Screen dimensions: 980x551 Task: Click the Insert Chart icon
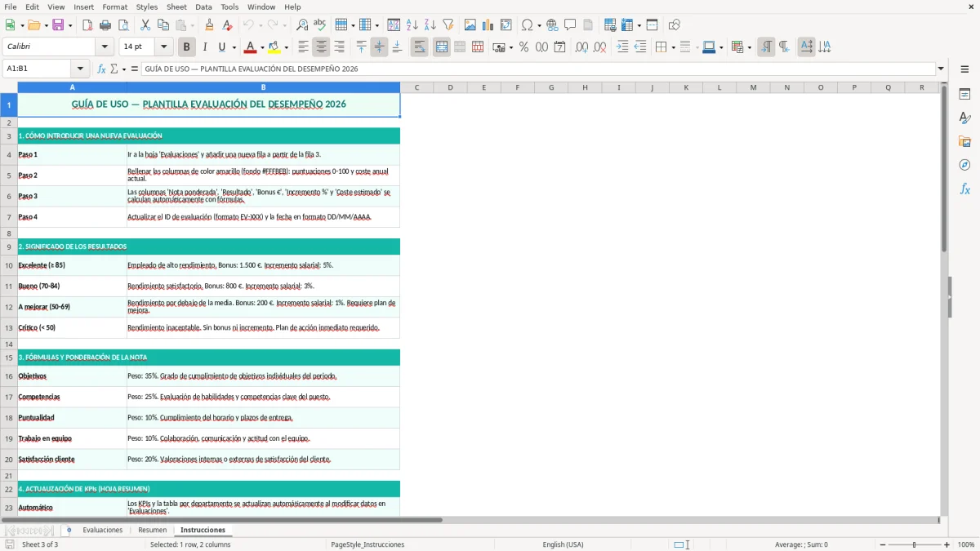pos(488,25)
